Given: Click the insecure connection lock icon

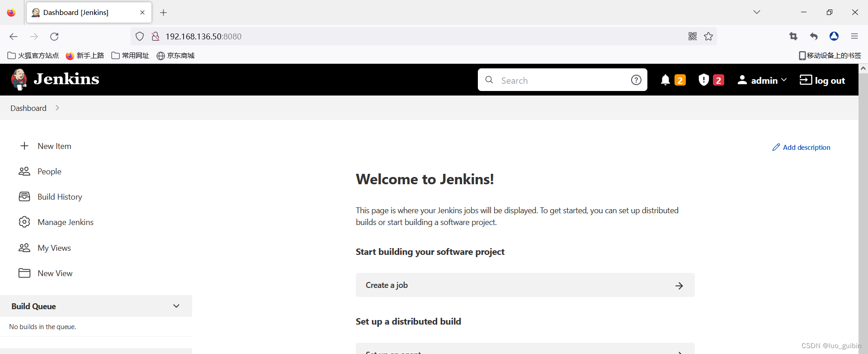Looking at the screenshot, I should click(155, 36).
